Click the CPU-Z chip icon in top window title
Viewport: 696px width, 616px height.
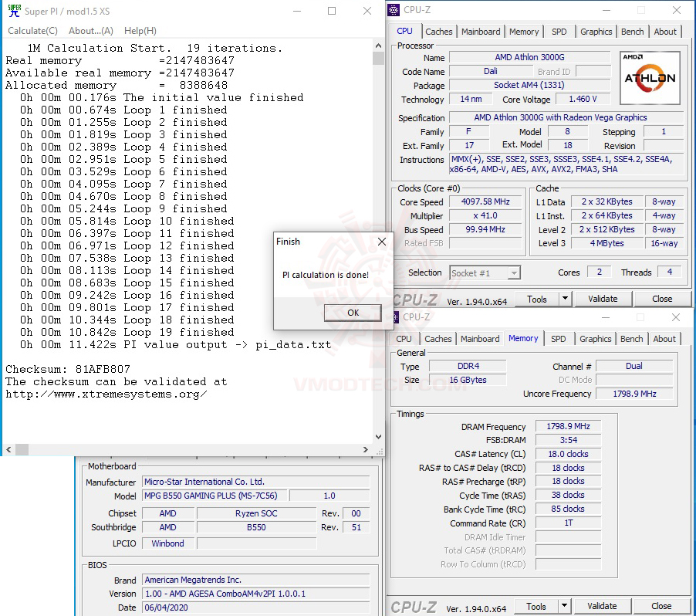click(x=394, y=10)
